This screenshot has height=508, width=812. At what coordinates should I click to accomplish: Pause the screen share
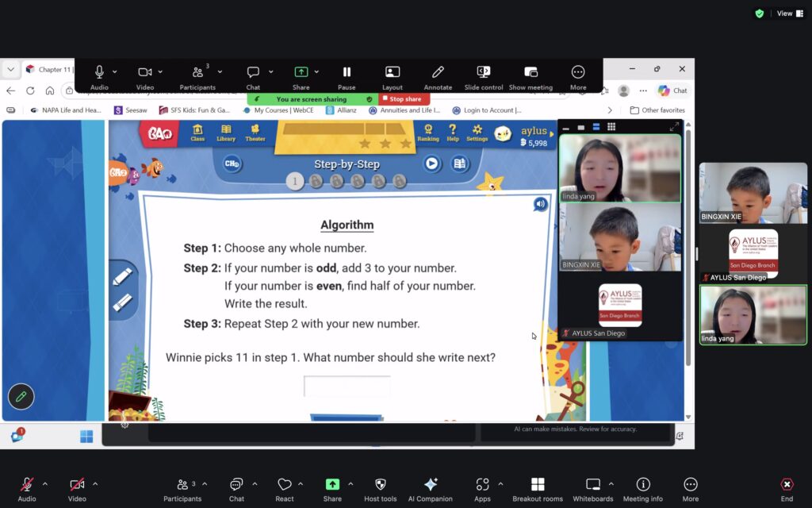347,73
